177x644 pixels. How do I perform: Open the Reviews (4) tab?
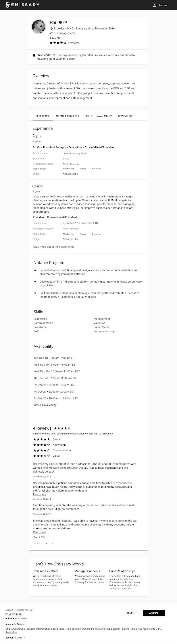[125, 116]
